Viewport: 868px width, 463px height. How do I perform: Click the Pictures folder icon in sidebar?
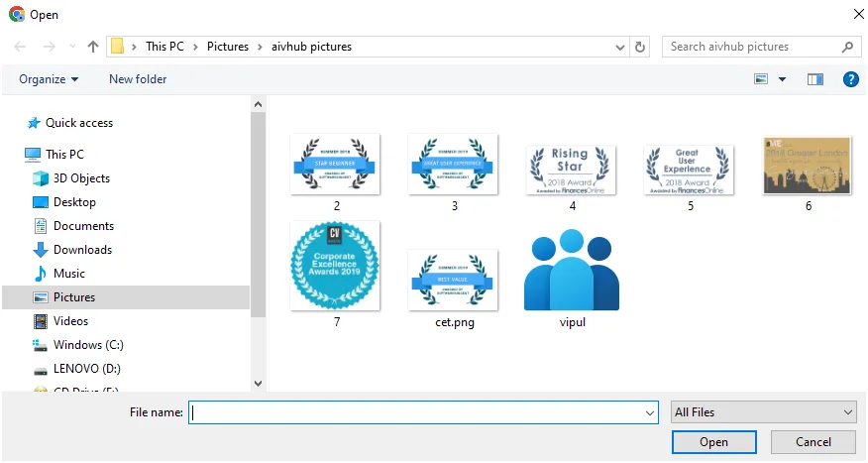[41, 297]
